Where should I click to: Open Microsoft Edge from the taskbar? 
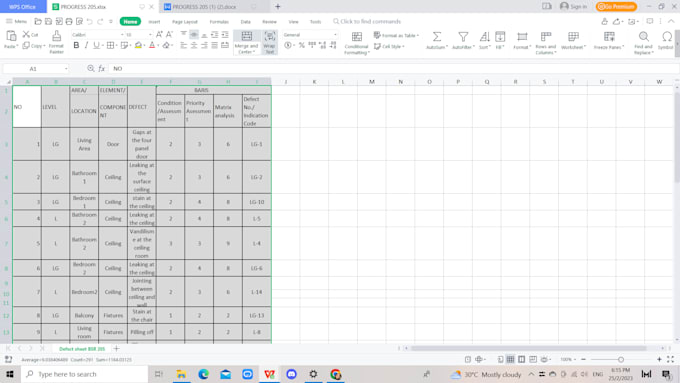(x=203, y=374)
